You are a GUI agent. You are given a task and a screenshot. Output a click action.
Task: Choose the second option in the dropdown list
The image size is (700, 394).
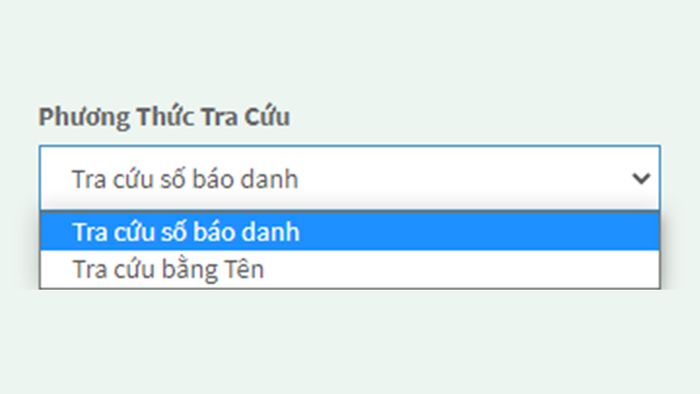[x=350, y=269]
